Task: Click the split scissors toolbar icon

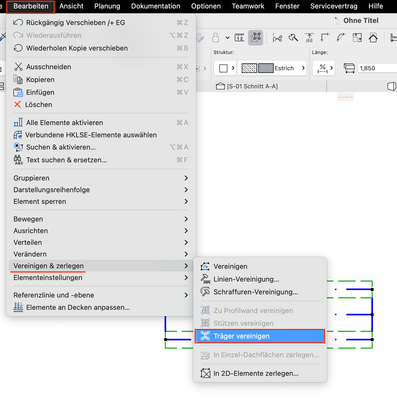Action: click(277, 38)
